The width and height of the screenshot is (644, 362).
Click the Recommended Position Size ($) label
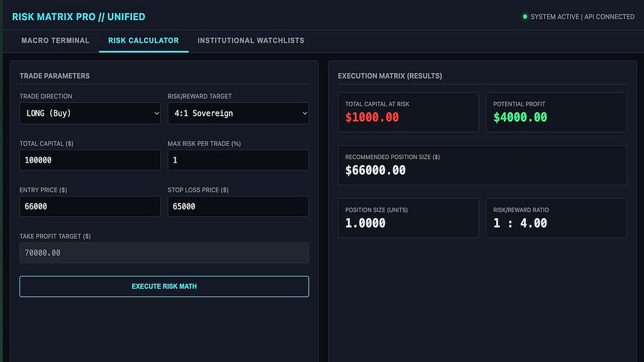pyautogui.click(x=392, y=157)
